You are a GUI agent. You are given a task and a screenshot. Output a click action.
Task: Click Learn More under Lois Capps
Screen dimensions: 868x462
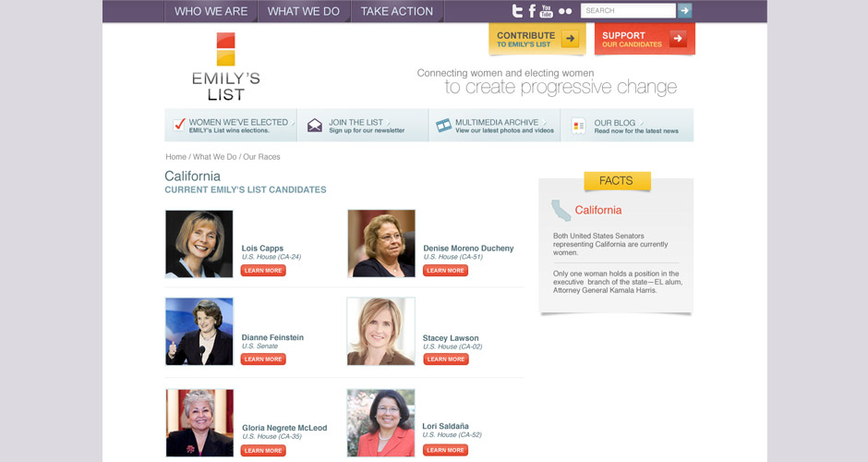(263, 271)
